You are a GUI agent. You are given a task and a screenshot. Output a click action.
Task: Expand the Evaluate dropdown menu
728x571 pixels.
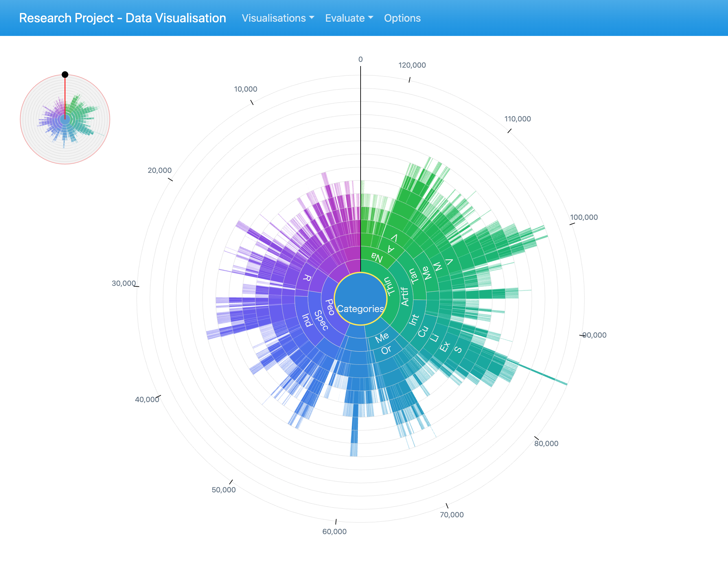click(x=349, y=18)
